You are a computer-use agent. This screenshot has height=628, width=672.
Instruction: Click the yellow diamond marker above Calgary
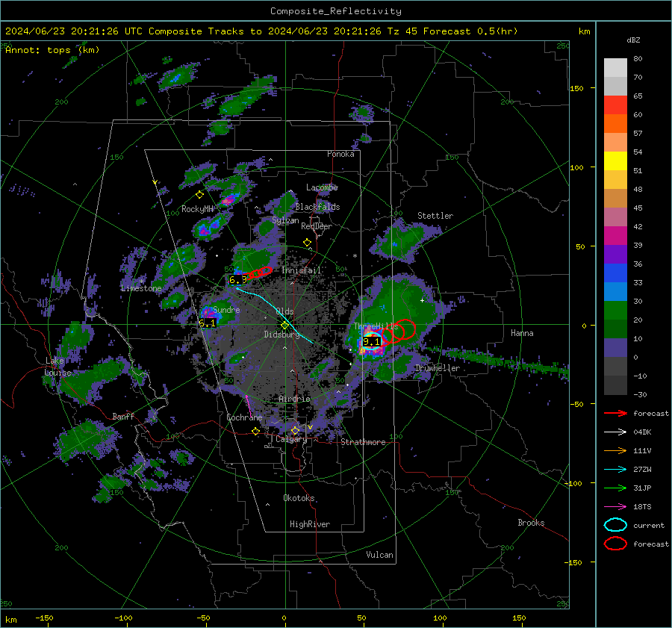pyautogui.click(x=295, y=430)
